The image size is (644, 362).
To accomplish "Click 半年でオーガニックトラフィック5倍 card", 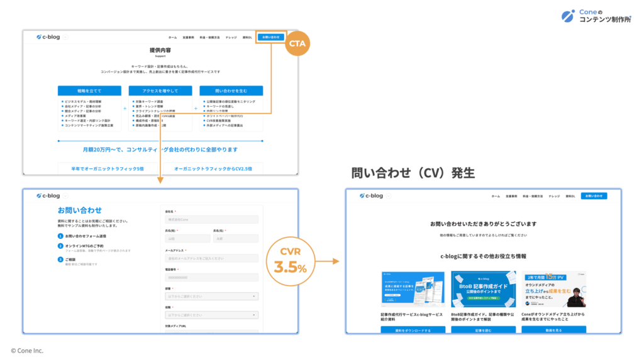I will 108,168.
